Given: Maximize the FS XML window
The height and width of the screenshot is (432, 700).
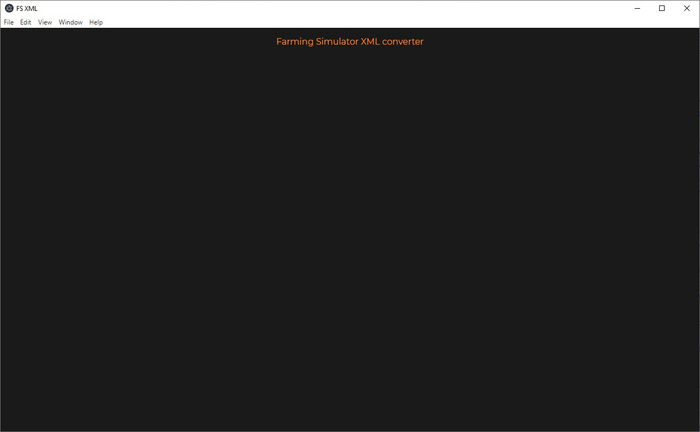Looking at the screenshot, I should tap(662, 8).
